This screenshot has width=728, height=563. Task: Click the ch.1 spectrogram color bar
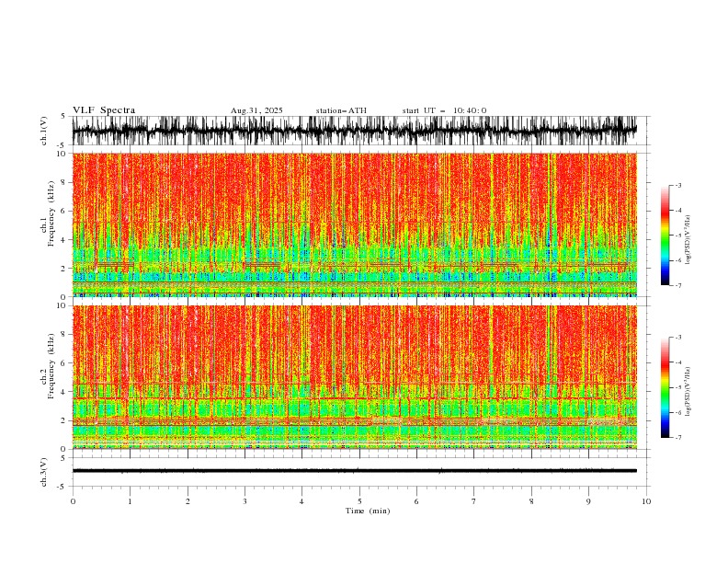[665, 236]
